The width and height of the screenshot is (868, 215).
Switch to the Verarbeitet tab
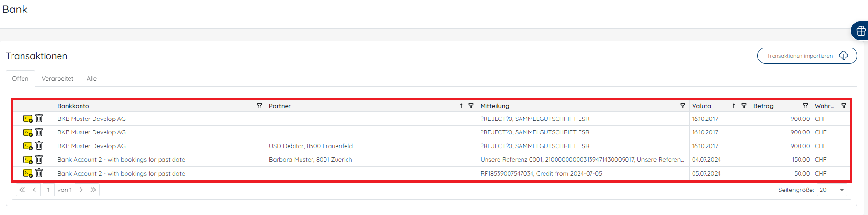[x=58, y=78]
